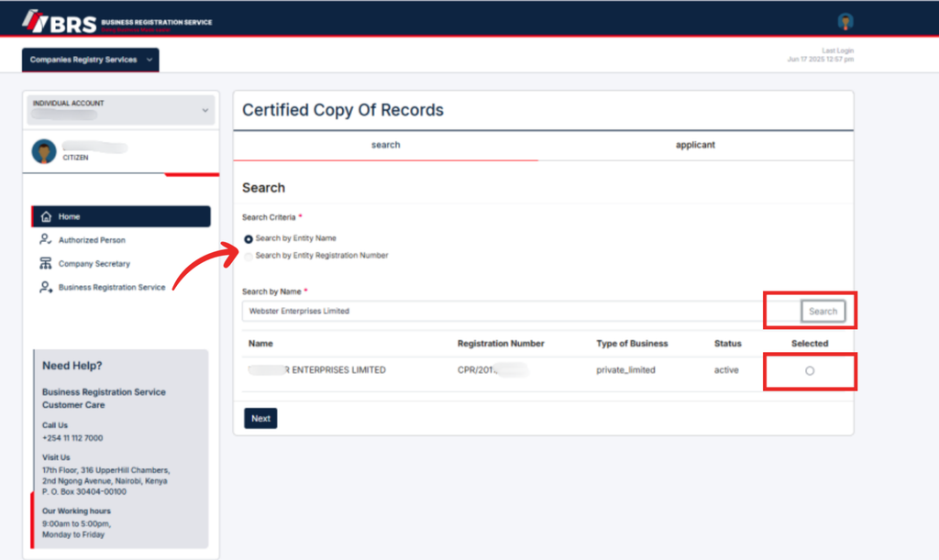Click the active status cell

pos(726,370)
